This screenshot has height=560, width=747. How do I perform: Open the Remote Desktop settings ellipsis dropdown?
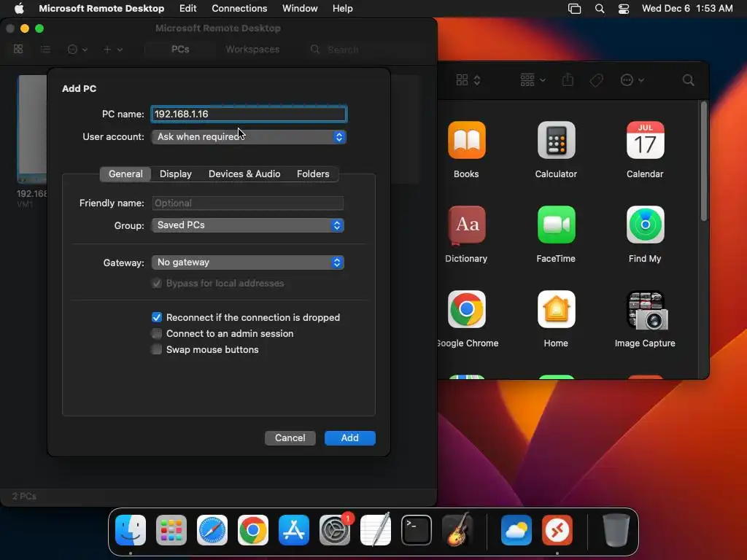(x=77, y=49)
